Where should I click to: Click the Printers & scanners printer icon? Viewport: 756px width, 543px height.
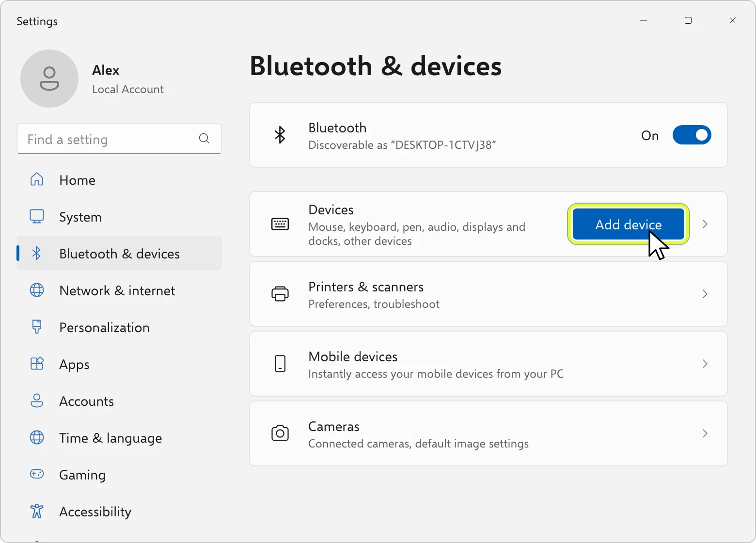point(280,294)
